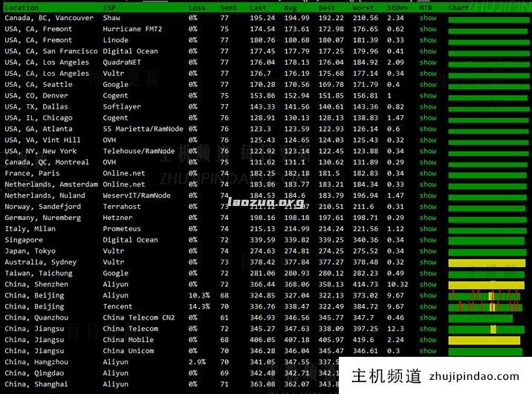Click 'China, Shanghai' location cell
This screenshot has height=394, width=532.
(x=36, y=384)
